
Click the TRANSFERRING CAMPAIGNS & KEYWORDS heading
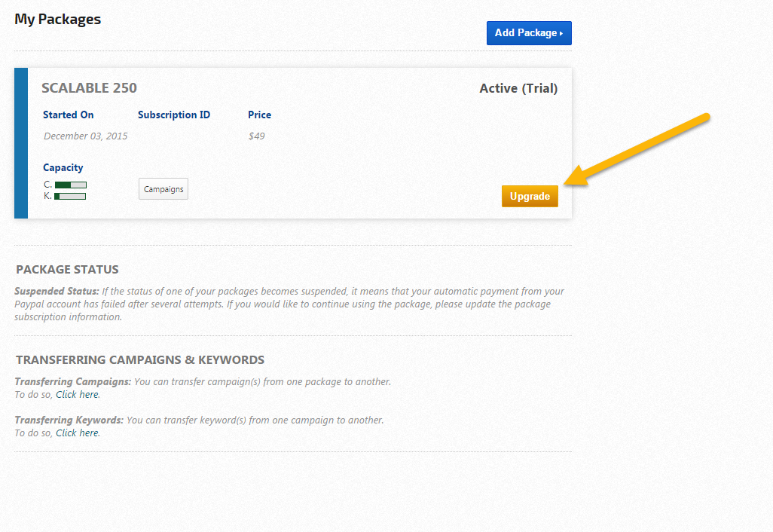click(140, 360)
